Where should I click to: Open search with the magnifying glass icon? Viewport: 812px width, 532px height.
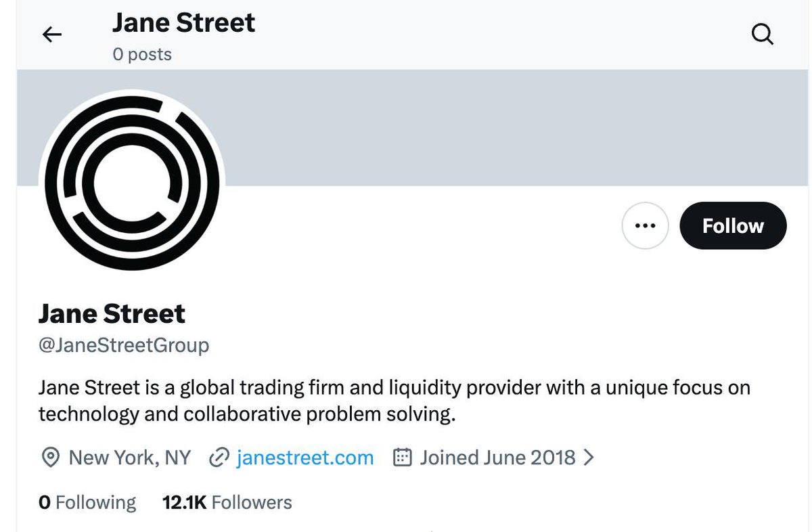click(x=763, y=34)
